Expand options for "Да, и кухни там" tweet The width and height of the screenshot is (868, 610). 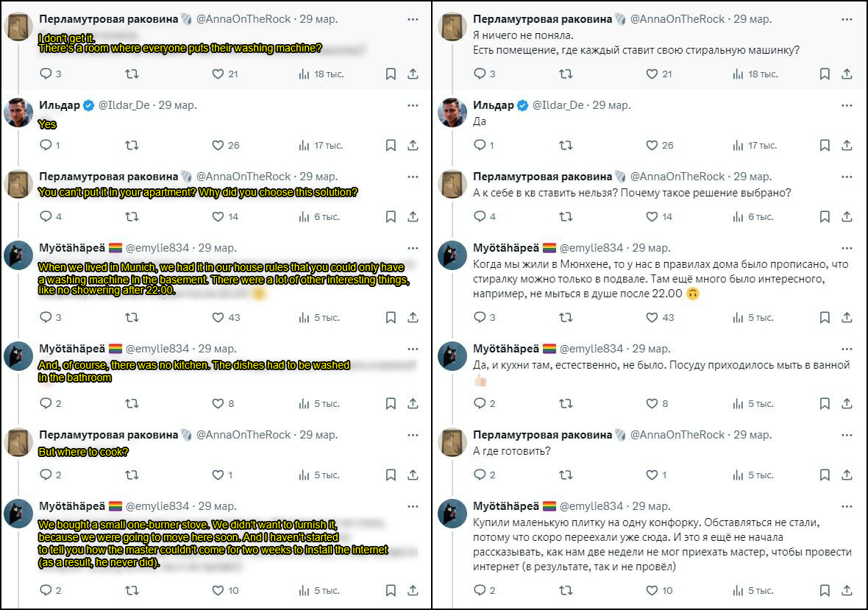pos(847,349)
